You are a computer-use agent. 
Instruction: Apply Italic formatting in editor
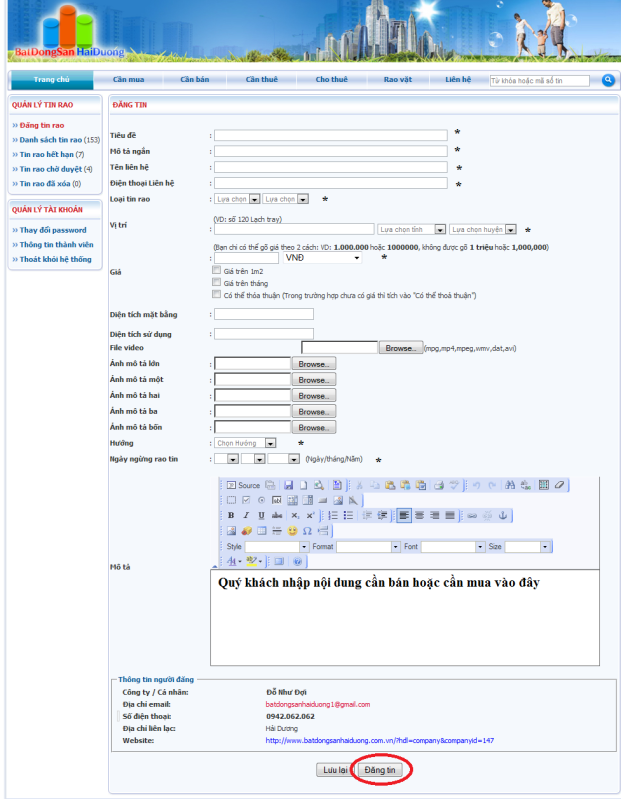click(x=246, y=516)
